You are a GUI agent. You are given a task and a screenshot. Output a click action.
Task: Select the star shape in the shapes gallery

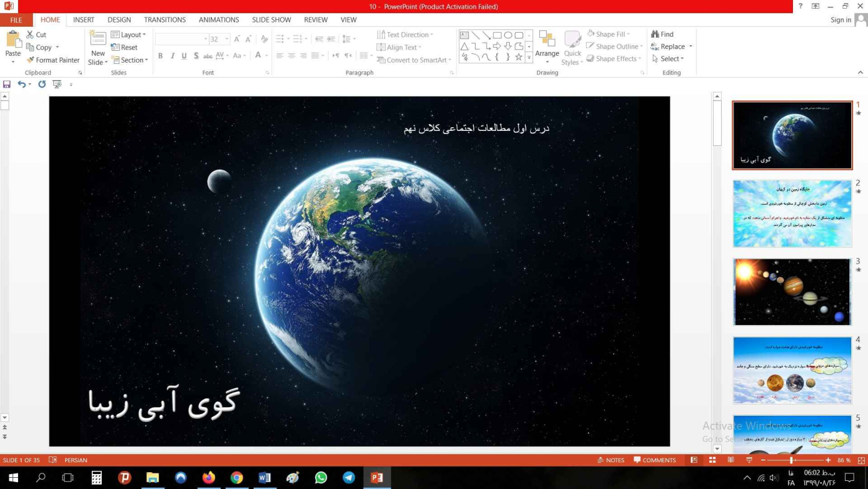point(519,57)
